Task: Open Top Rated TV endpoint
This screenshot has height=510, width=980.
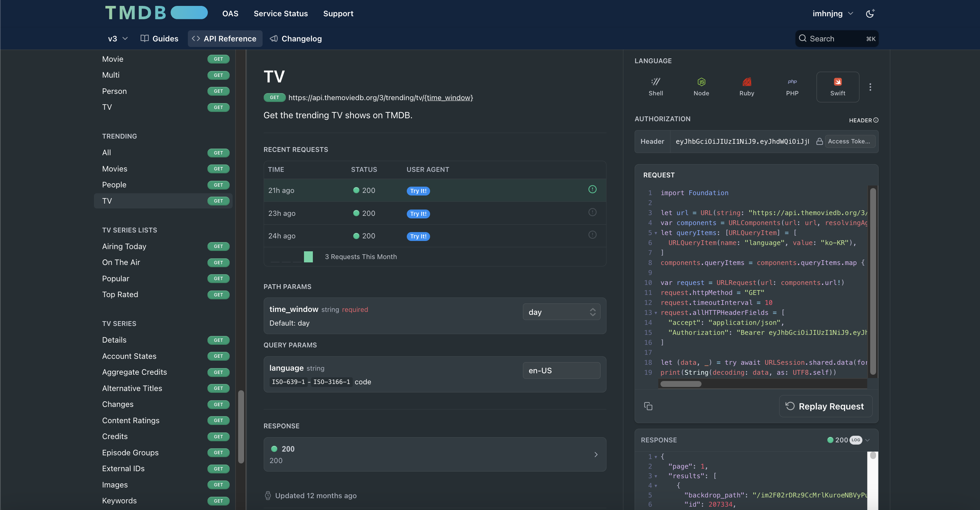Action: pos(163,295)
